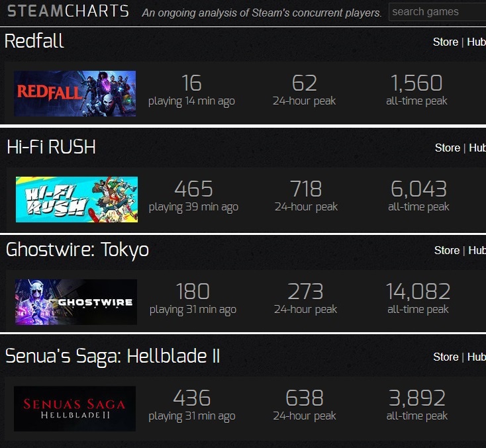Open the Ghostwire: Tokyo title link

[x=77, y=250]
